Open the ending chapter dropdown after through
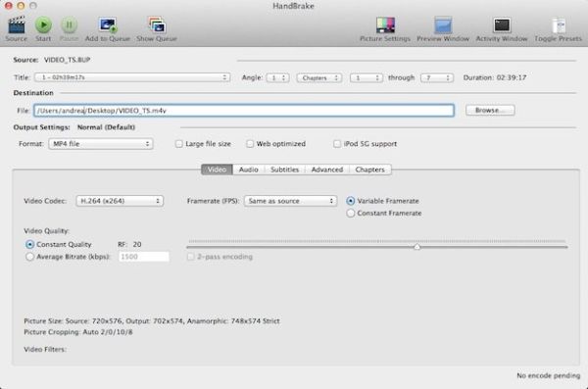The image size is (588, 389). click(x=437, y=77)
